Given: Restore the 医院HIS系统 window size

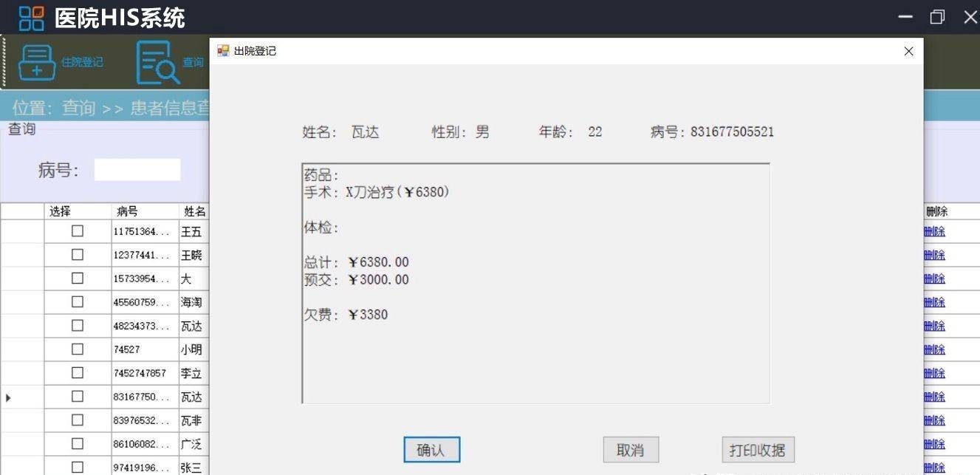Looking at the screenshot, I should coord(937,17).
